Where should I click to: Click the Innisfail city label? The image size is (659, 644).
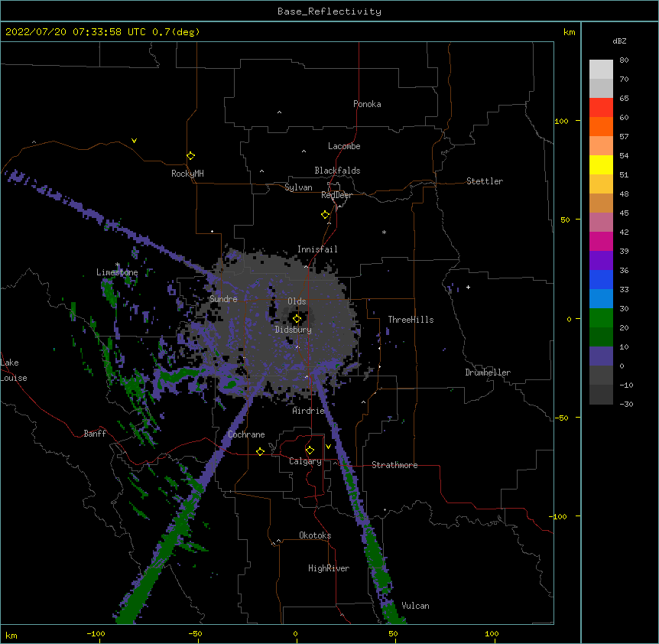pos(317,249)
